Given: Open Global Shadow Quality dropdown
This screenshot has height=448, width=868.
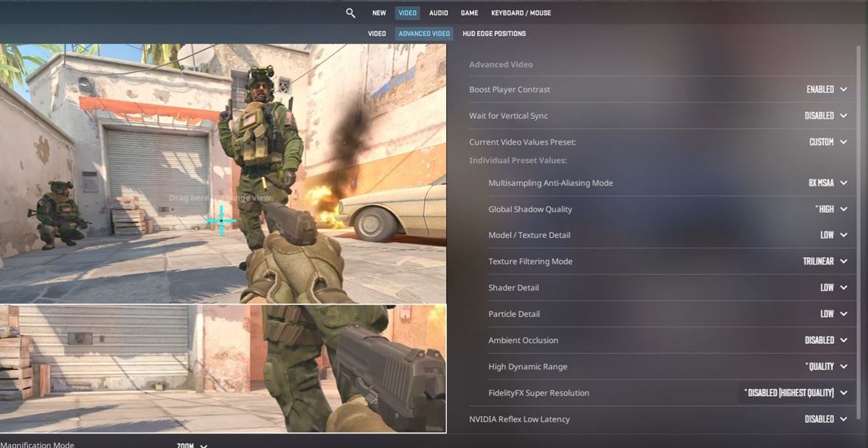Looking at the screenshot, I should click(831, 209).
